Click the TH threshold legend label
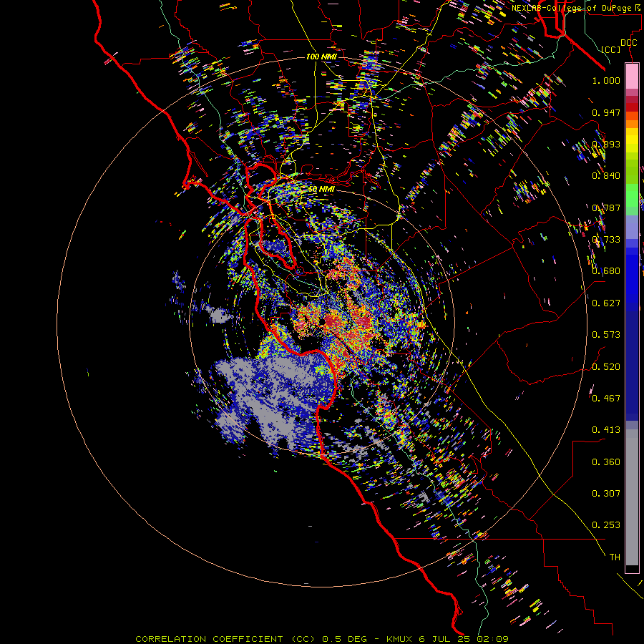 click(615, 557)
